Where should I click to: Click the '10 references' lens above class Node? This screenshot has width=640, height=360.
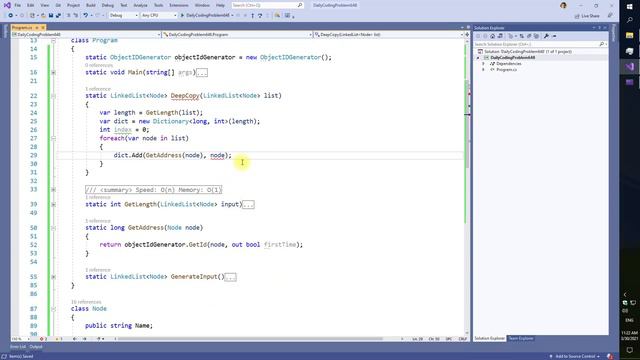tap(87, 302)
